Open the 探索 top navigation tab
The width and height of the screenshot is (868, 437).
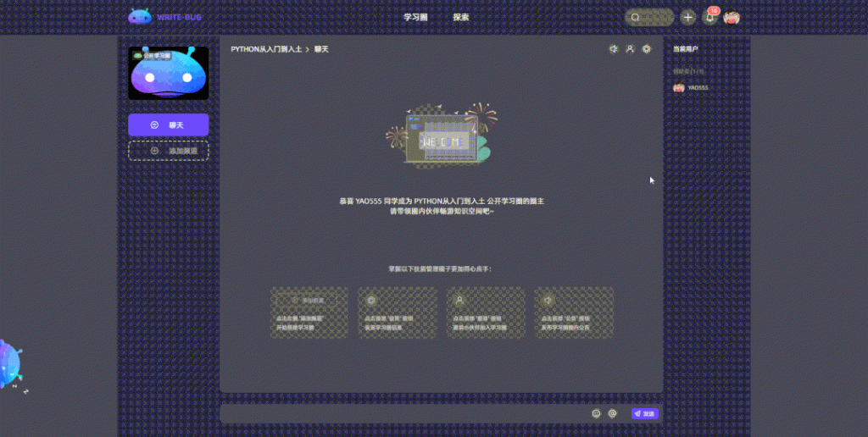click(461, 17)
